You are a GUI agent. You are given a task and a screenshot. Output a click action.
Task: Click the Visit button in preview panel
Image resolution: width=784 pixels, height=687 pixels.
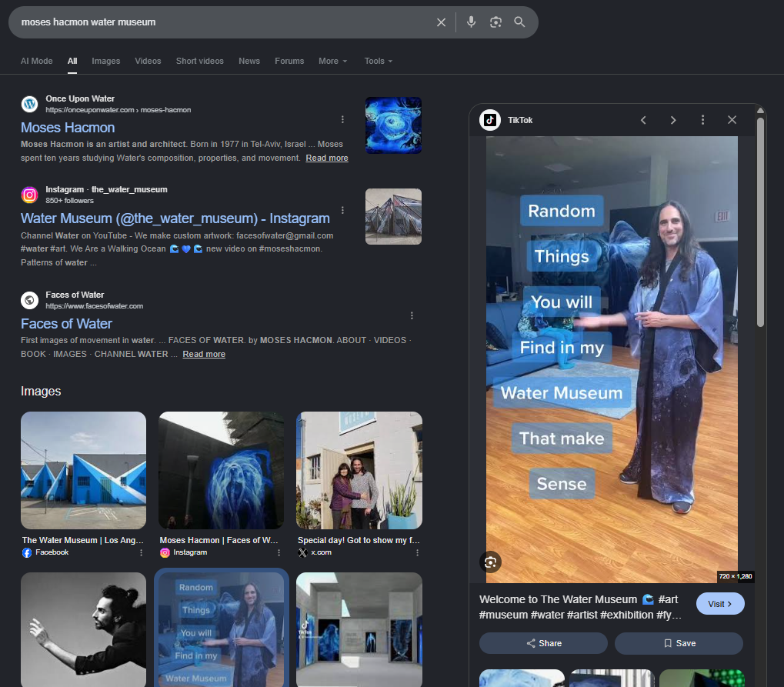click(720, 604)
